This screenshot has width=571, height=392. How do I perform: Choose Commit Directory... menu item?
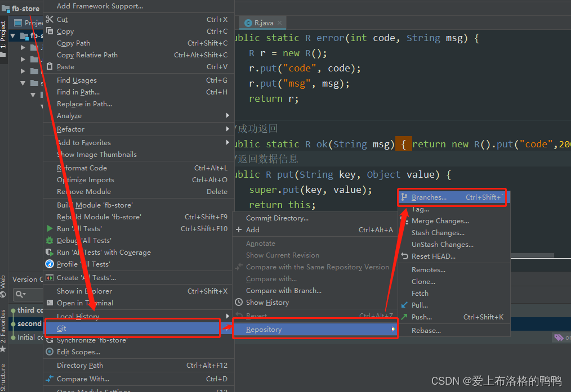pyautogui.click(x=277, y=218)
